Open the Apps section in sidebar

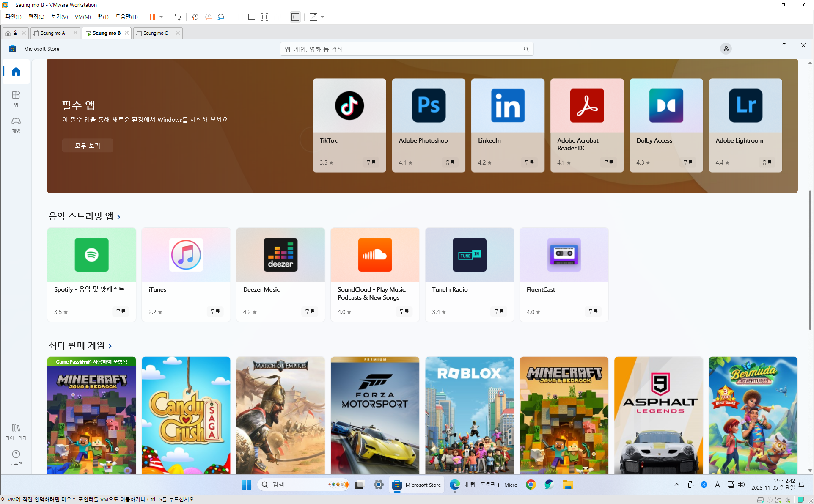(x=16, y=98)
